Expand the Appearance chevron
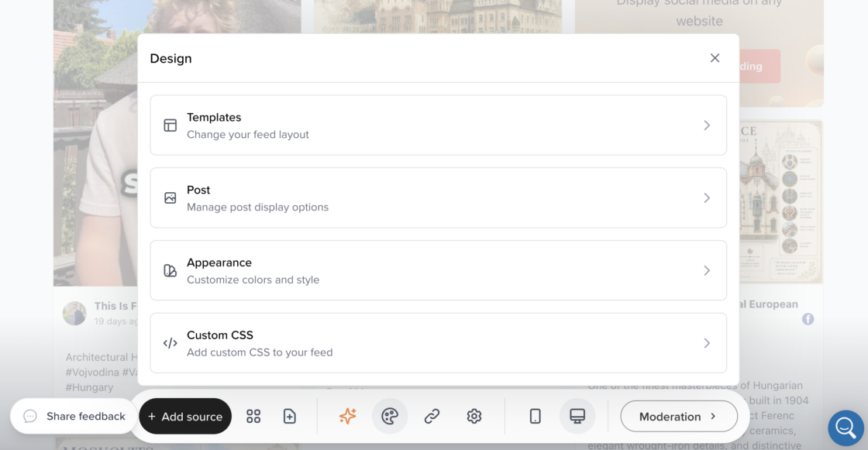This screenshot has width=868, height=450. [707, 270]
